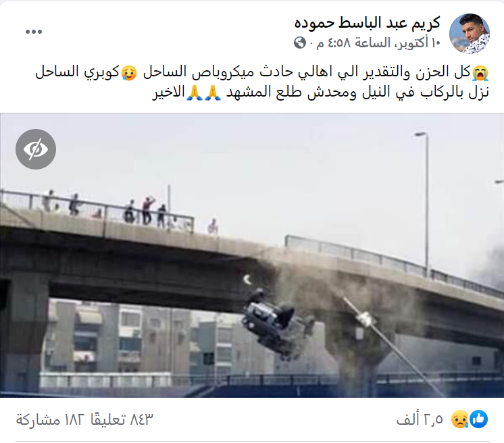Screen dimensions: 504x443
Task: Open the bridge accident photo
Action: [x=252, y=255]
